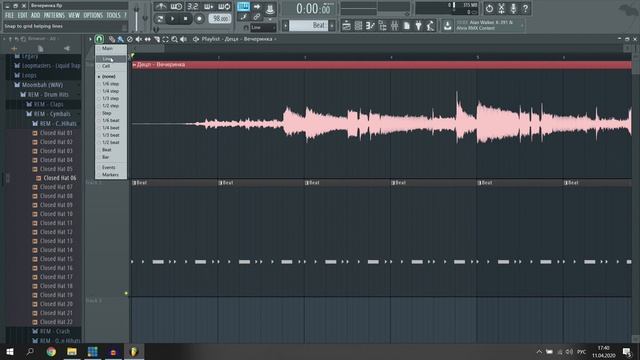This screenshot has width=640, height=360.
Task: Toggle the countdown before recording icon
Action: 192,7
